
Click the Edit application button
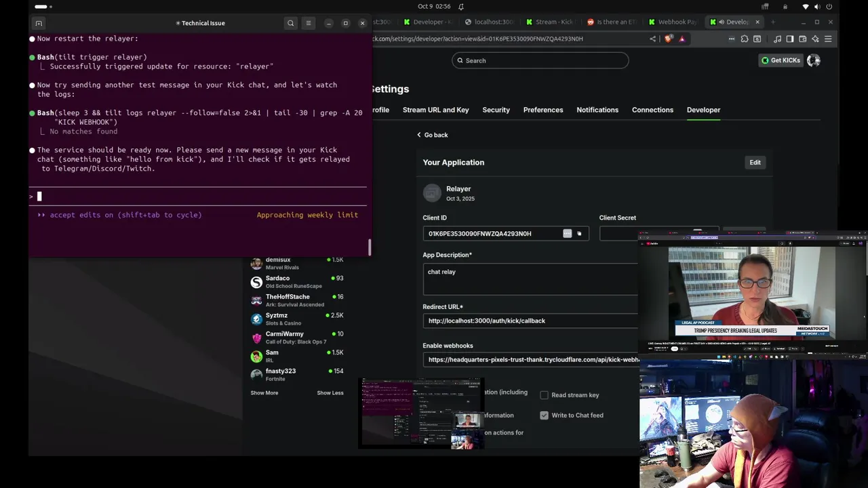click(x=755, y=163)
